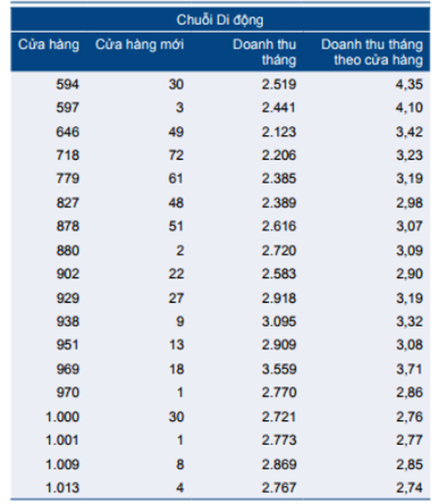Select the revenue cell 3.095
447x504 pixels.
[279, 321]
